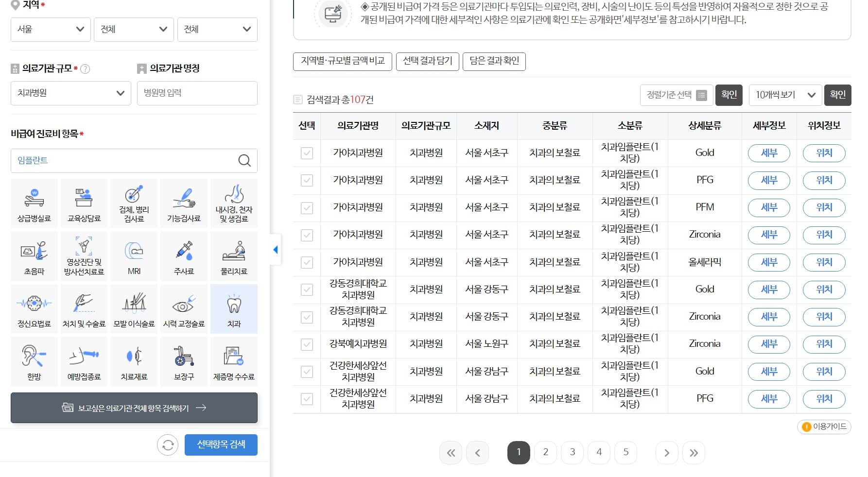Check the 강북예치과병원 Zirconia row checkbox
Viewport: 868px width, 477px height.
(307, 344)
